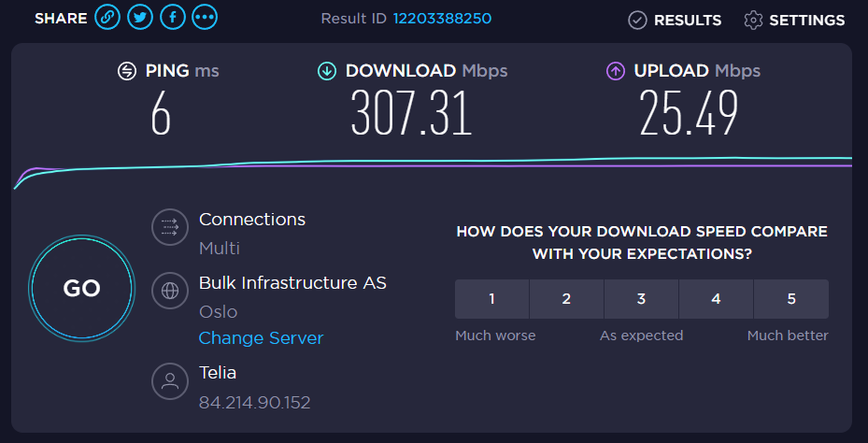Open more share options ellipsis icon

205,18
